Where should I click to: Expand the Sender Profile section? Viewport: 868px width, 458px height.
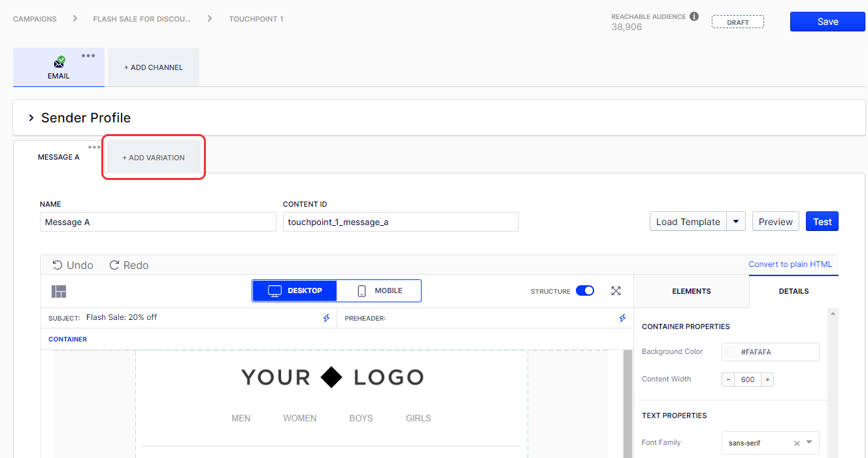pos(31,118)
